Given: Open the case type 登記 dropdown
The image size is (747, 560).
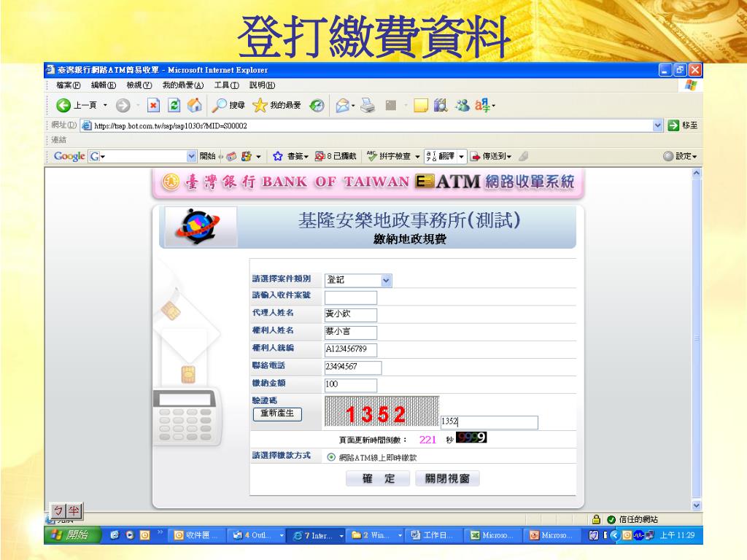Looking at the screenshot, I should [x=387, y=281].
